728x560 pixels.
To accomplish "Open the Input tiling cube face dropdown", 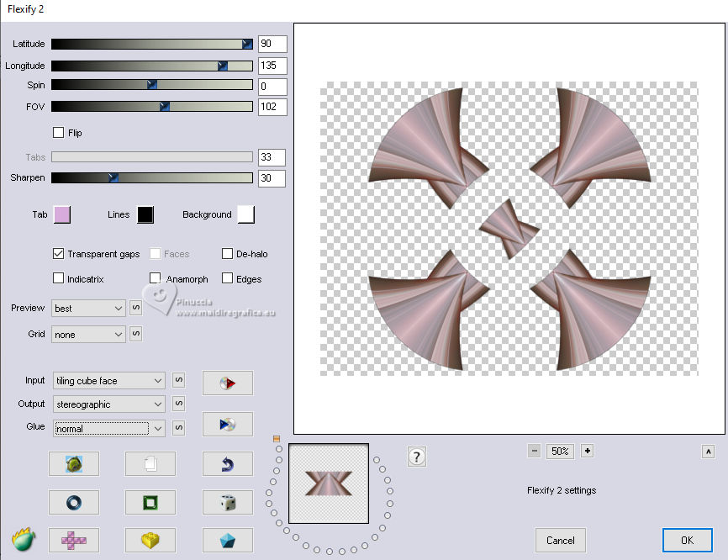I will (x=109, y=381).
